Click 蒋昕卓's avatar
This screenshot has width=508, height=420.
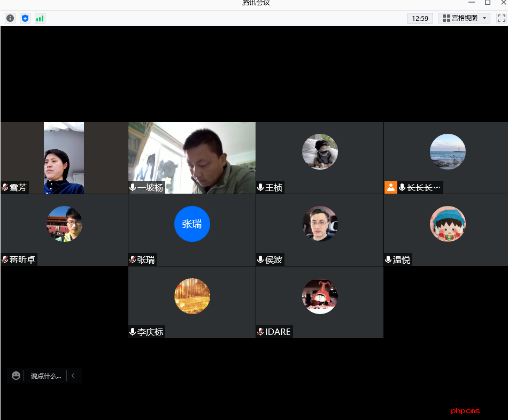point(64,224)
